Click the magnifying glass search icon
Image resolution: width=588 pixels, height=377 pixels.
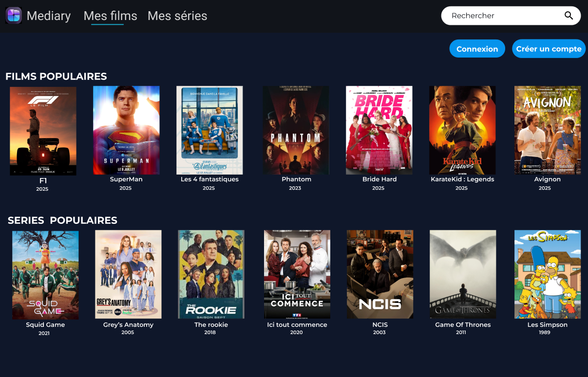point(569,16)
